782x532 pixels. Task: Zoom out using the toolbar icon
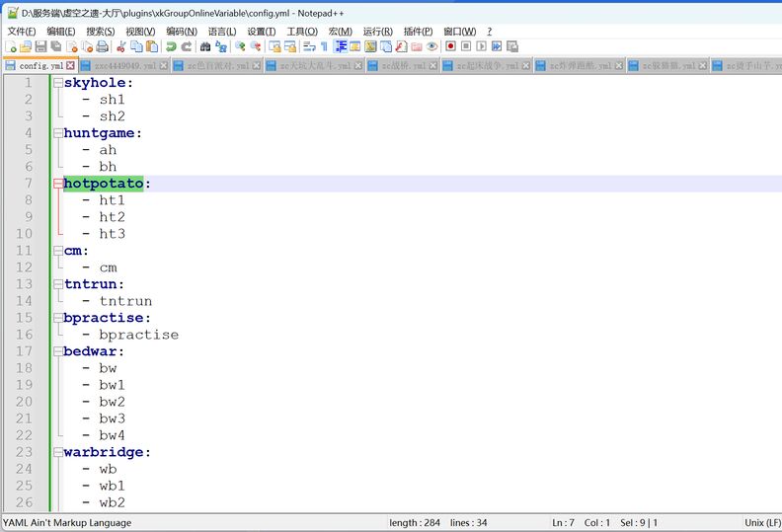pos(256,46)
